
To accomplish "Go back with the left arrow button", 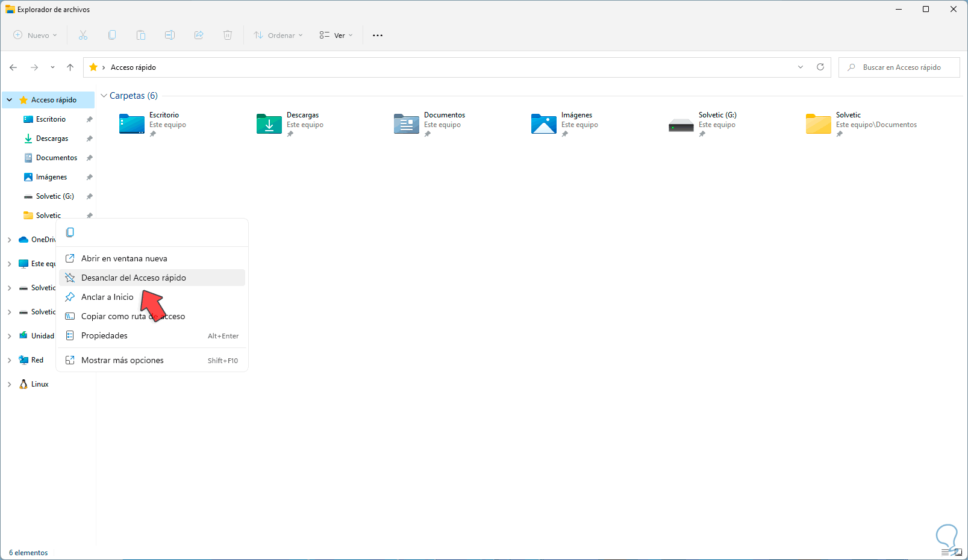I will 13,67.
